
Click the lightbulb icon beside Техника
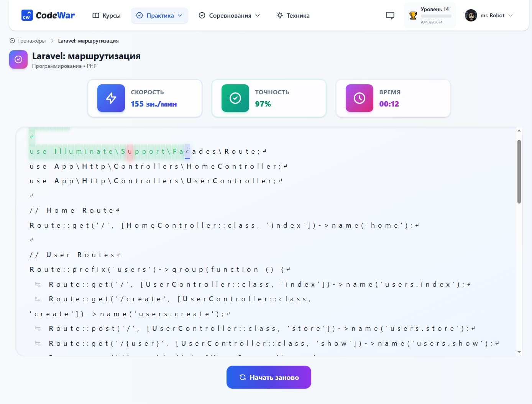coord(280,15)
